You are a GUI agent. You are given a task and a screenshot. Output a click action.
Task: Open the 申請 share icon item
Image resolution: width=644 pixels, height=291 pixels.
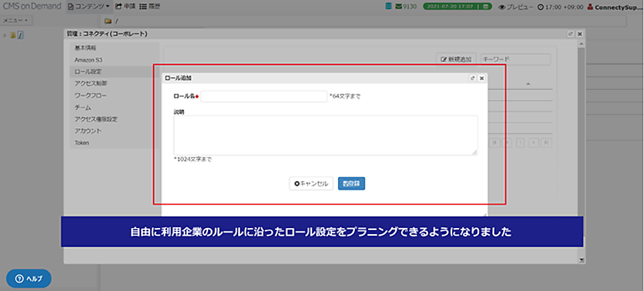(119, 6)
